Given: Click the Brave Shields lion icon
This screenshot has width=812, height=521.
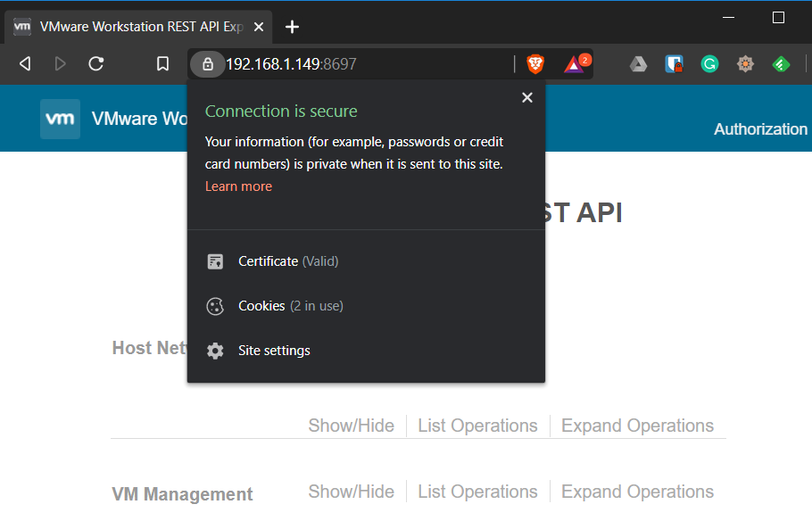Looking at the screenshot, I should pos(535,63).
